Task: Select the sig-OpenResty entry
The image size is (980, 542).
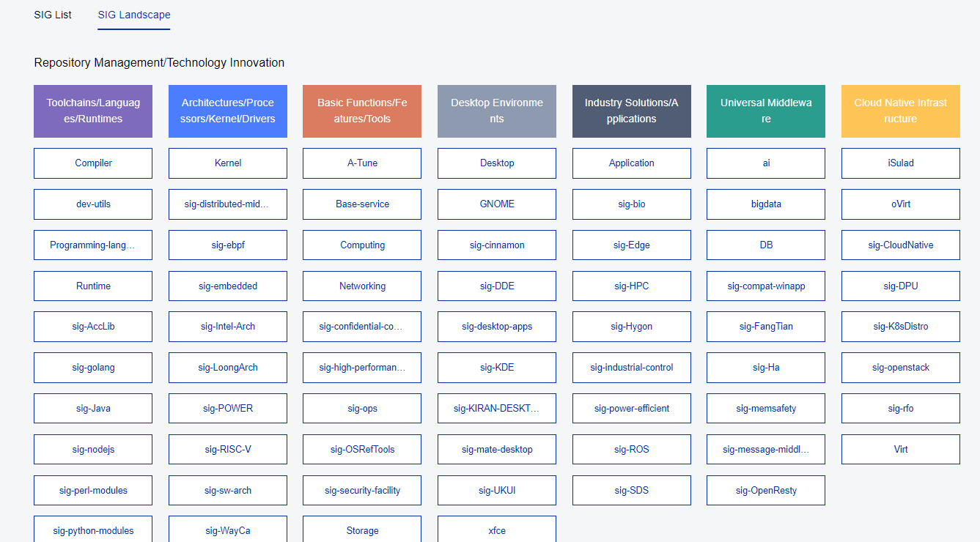Action: [x=766, y=491]
